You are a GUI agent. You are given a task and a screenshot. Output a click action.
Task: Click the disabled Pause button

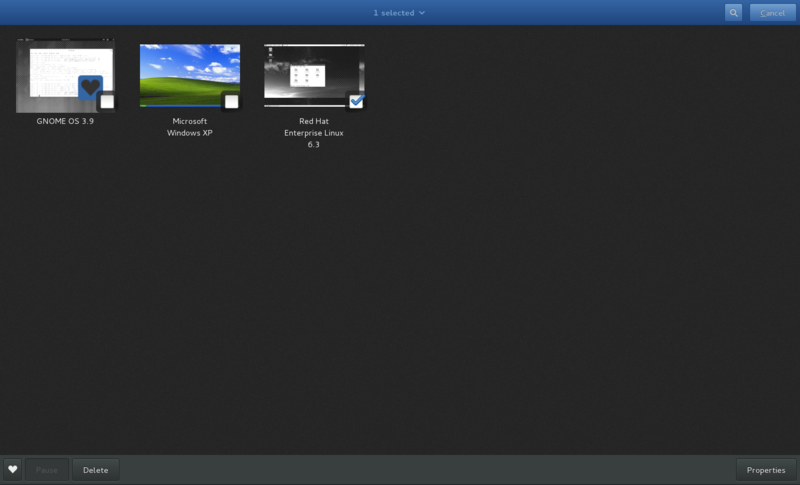coord(46,469)
